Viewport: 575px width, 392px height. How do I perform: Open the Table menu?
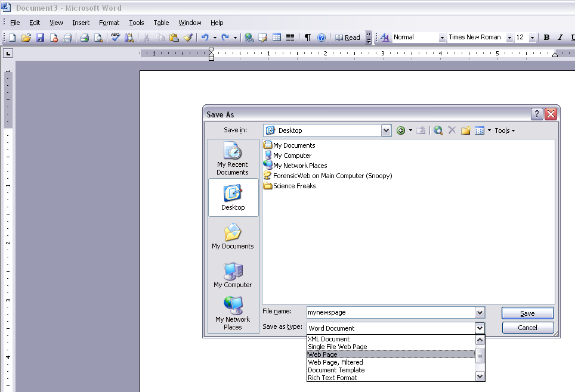click(x=161, y=23)
